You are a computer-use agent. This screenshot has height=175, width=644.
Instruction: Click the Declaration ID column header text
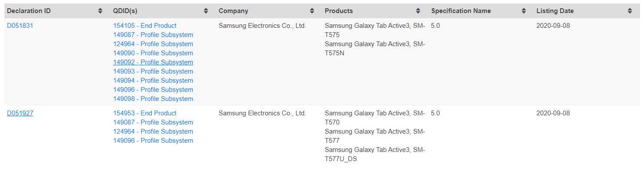(29, 11)
